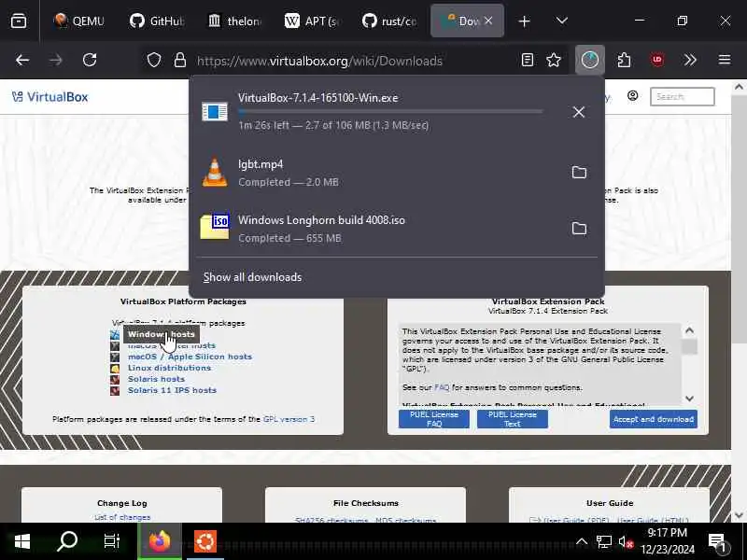
Task: Open the GPL version 3 link
Action: (289, 419)
